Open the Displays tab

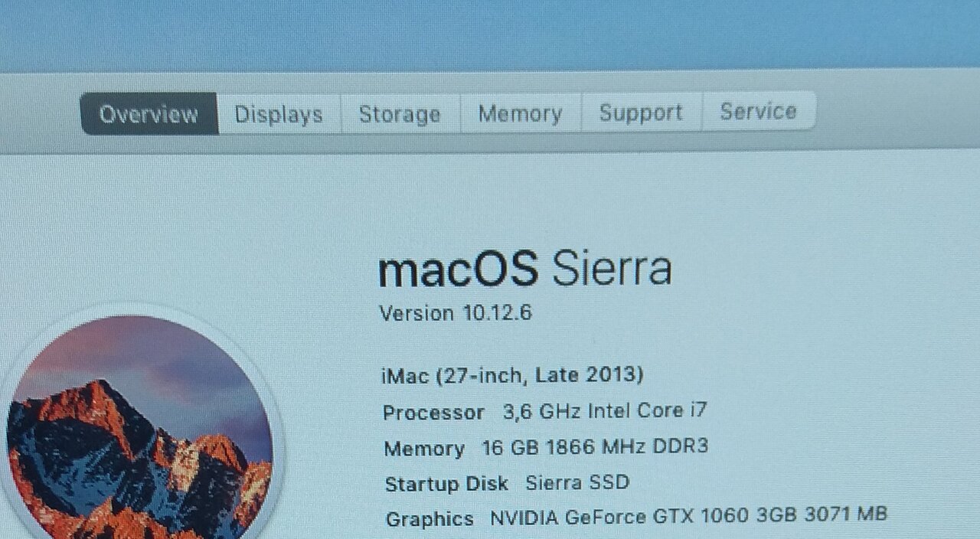[279, 114]
